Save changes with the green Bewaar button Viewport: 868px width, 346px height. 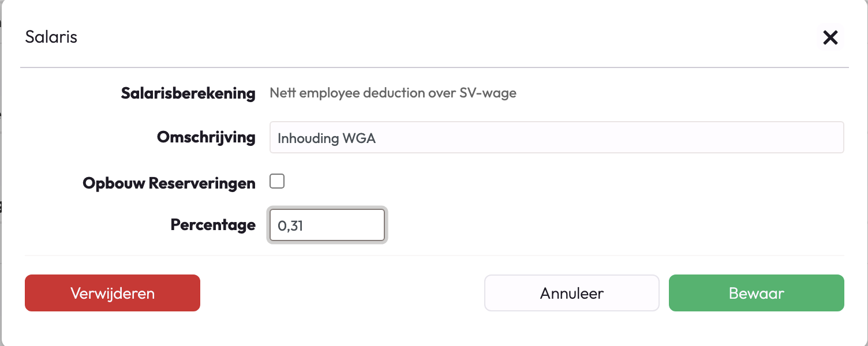(x=756, y=293)
